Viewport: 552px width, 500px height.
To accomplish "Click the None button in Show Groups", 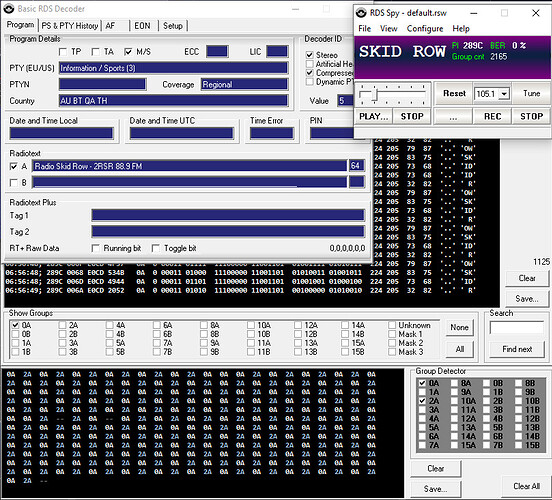I will click(x=459, y=327).
